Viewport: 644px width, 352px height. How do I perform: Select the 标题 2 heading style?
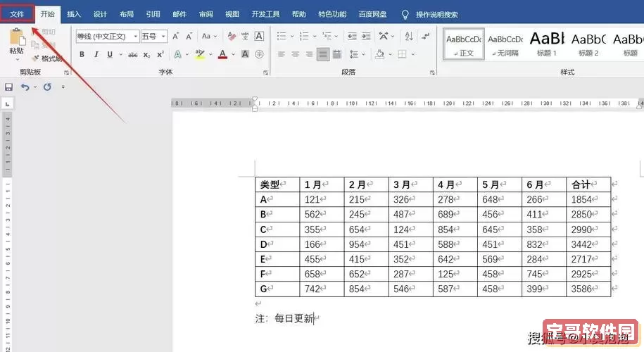click(x=588, y=44)
